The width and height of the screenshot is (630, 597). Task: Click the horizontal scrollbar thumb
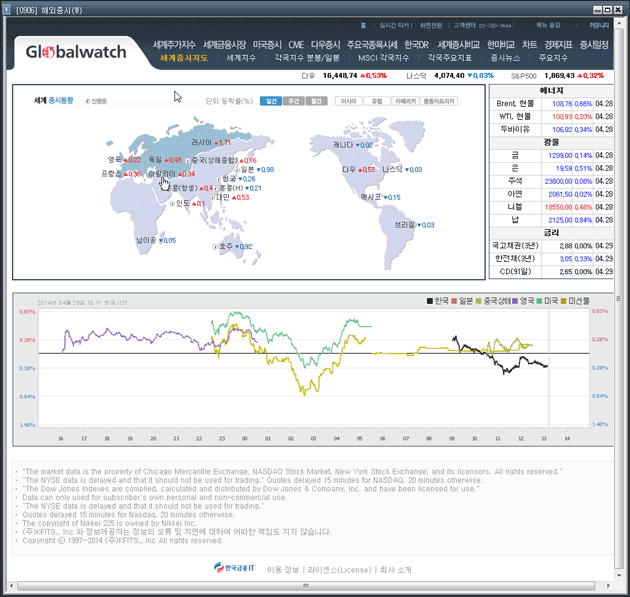(306, 586)
